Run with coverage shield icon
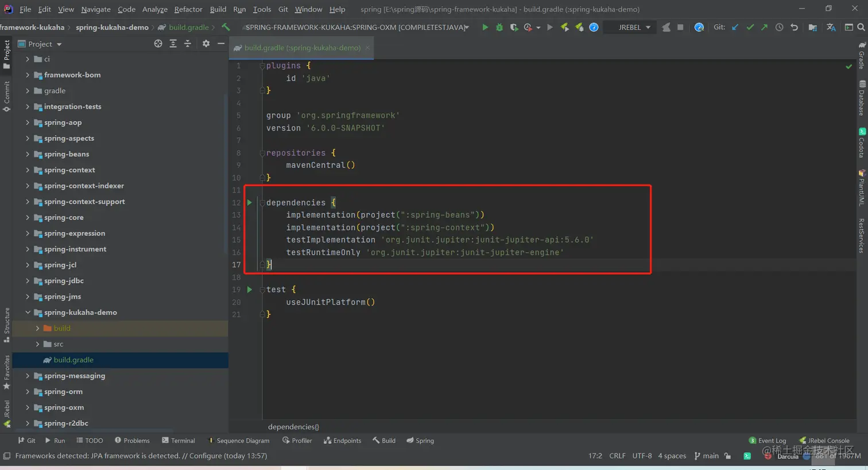 tap(514, 27)
